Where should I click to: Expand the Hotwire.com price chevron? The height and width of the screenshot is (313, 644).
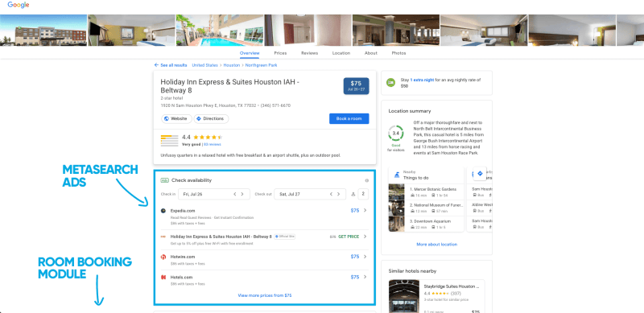click(365, 257)
